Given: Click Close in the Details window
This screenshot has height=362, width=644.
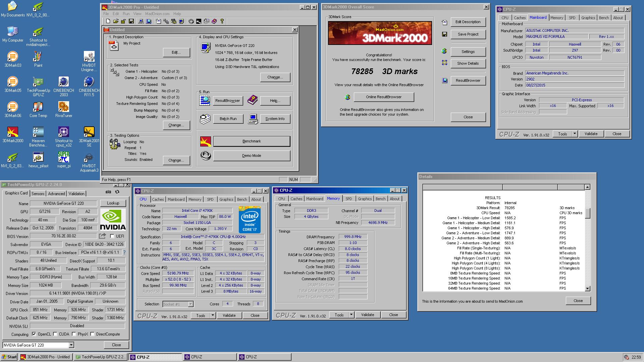Looking at the screenshot, I should [578, 301].
